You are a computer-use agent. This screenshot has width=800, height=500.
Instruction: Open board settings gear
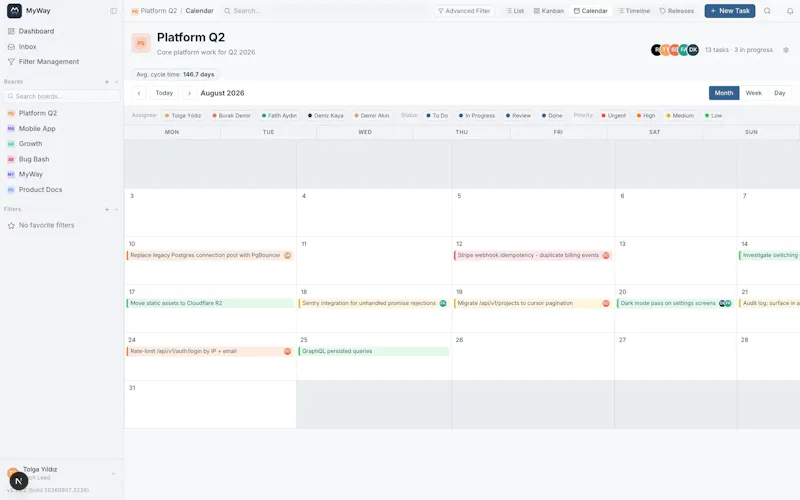(786, 50)
